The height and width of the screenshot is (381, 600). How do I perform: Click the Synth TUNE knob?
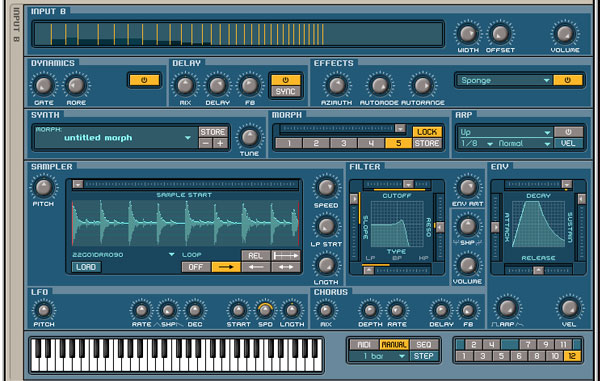point(249,137)
